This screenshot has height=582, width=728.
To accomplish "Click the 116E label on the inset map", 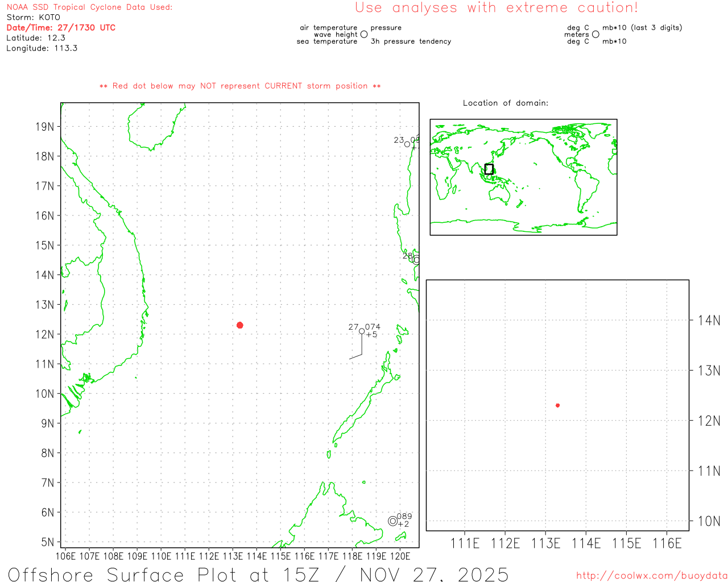I will [x=667, y=543].
